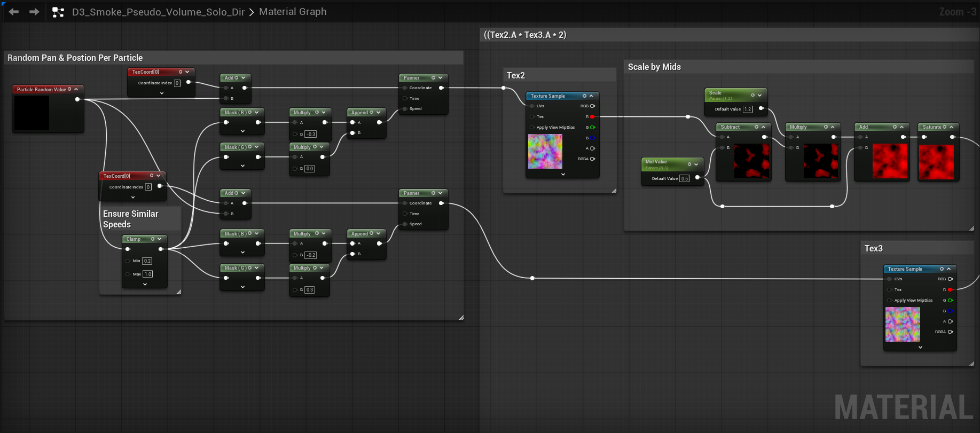Collapse the Particle Random Value node preview
Viewport: 980px width, 433px height.
coord(76,89)
